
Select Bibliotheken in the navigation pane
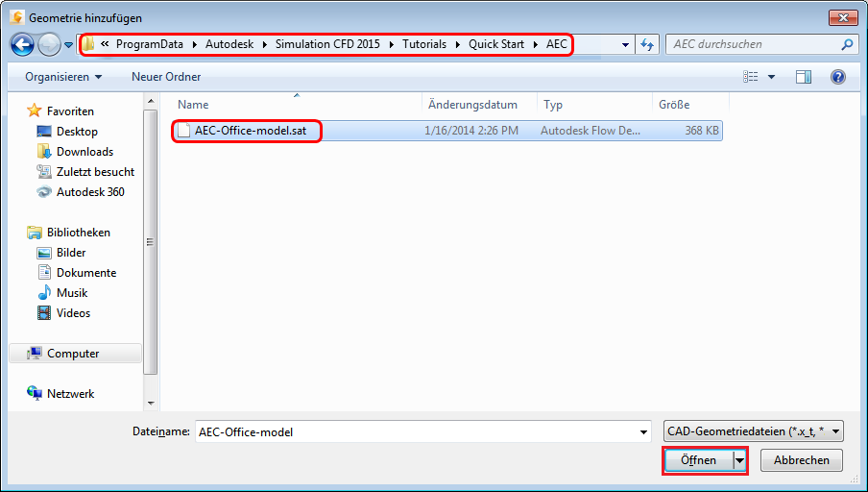point(78,233)
